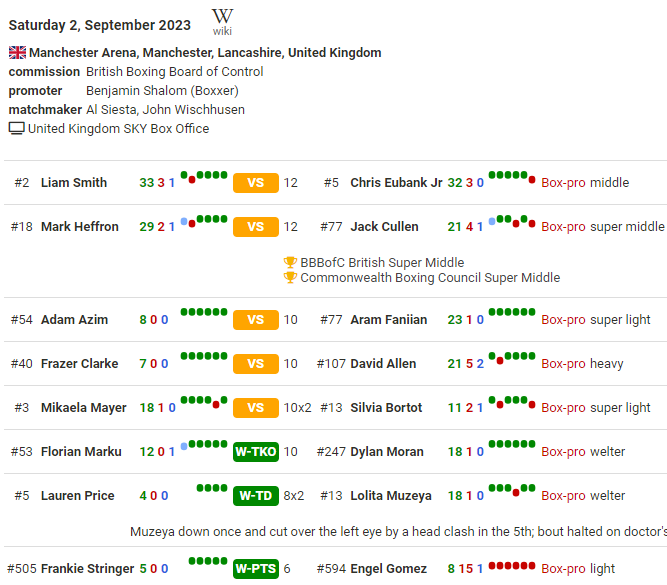Screen dimensions: 667x585
Task: Click the United Kingdom flag icon
Action: point(17,52)
